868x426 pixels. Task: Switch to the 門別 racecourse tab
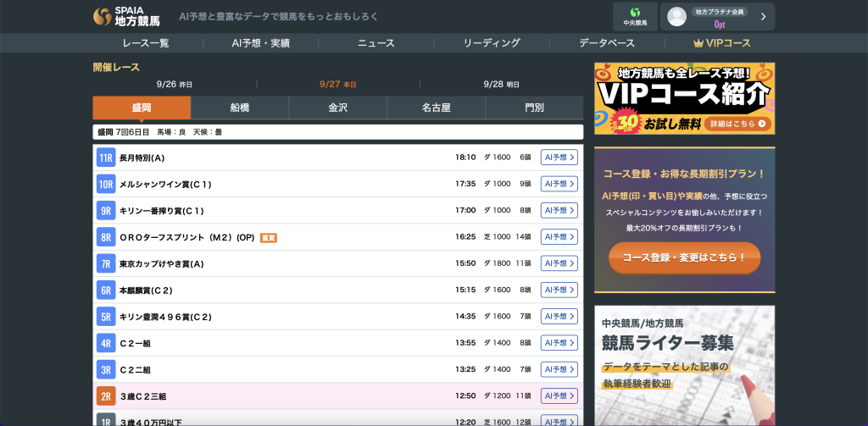(534, 108)
